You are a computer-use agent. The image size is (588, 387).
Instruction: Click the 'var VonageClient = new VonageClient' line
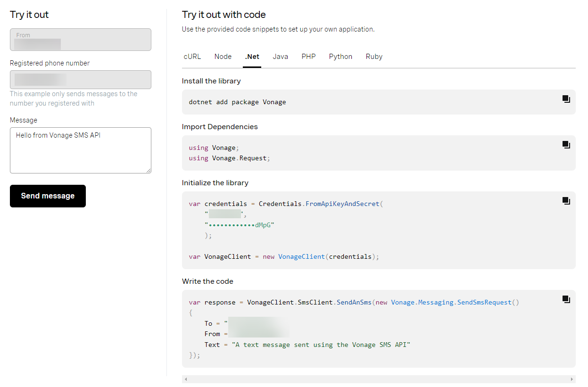coord(284,257)
